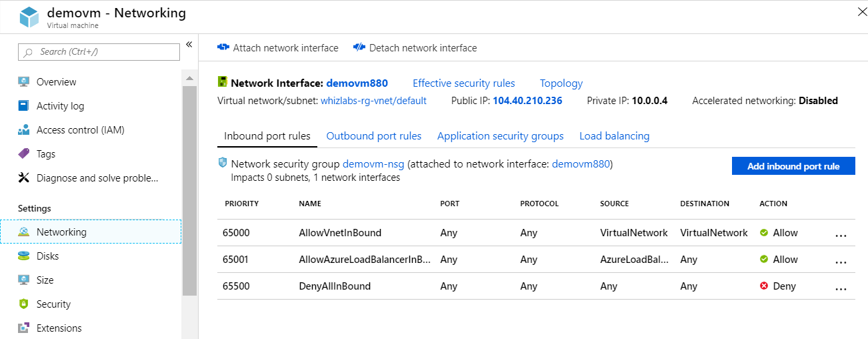Click the Security shield icon in sidebar
This screenshot has height=339, width=868.
(x=24, y=304)
